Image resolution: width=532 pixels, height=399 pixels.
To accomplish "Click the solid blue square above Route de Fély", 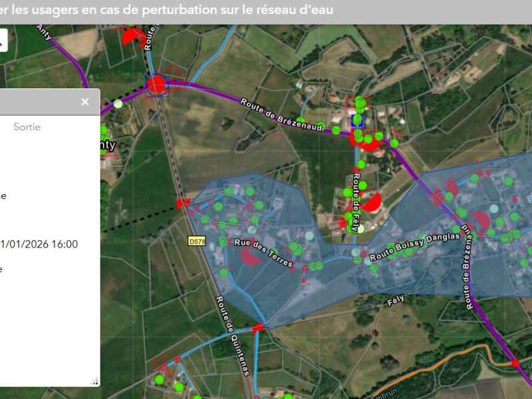I will [x=357, y=120].
